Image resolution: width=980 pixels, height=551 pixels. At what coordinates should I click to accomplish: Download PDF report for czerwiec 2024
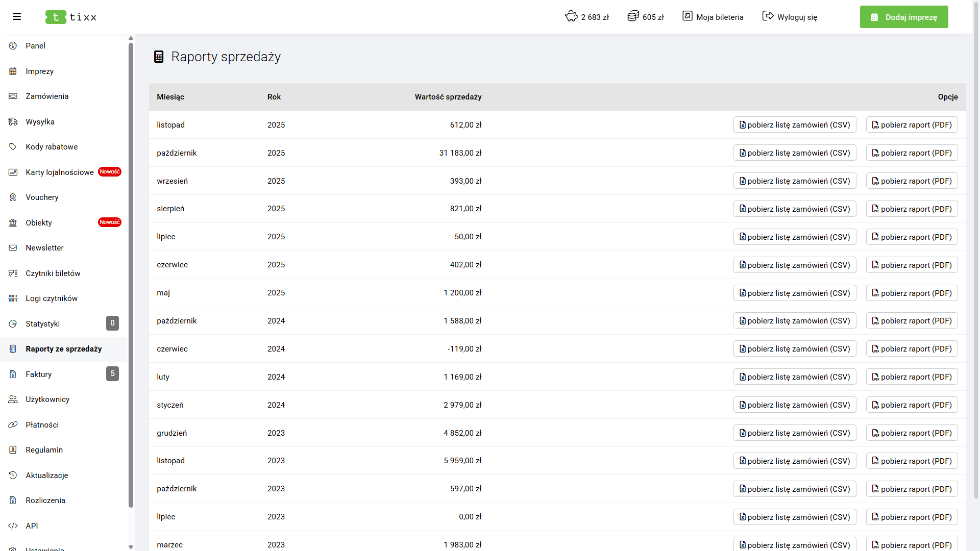coord(912,349)
